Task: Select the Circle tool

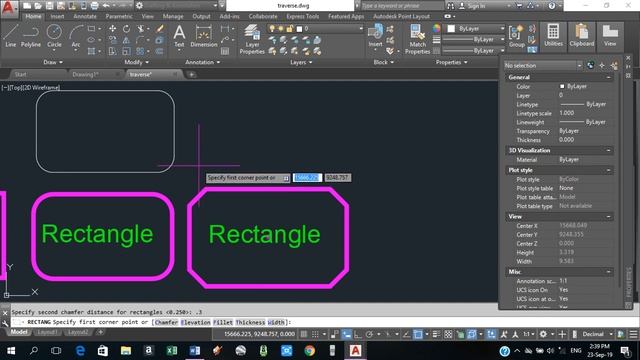Action: tap(54, 36)
